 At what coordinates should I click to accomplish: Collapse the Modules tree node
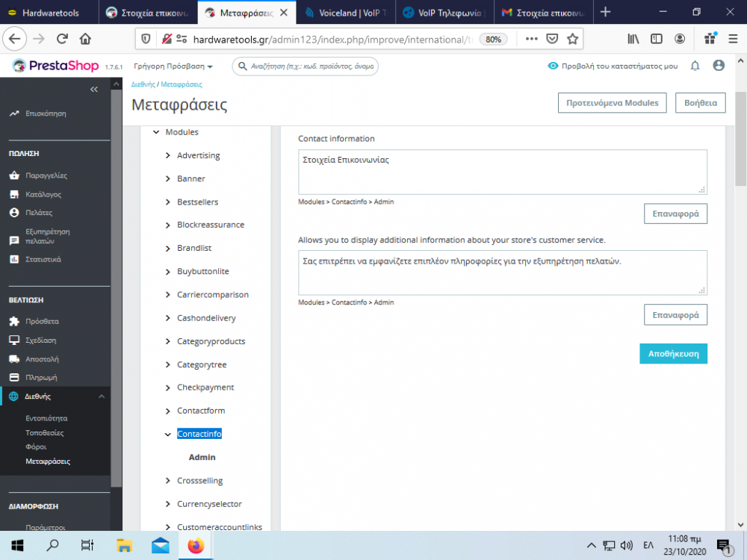pyautogui.click(x=157, y=131)
